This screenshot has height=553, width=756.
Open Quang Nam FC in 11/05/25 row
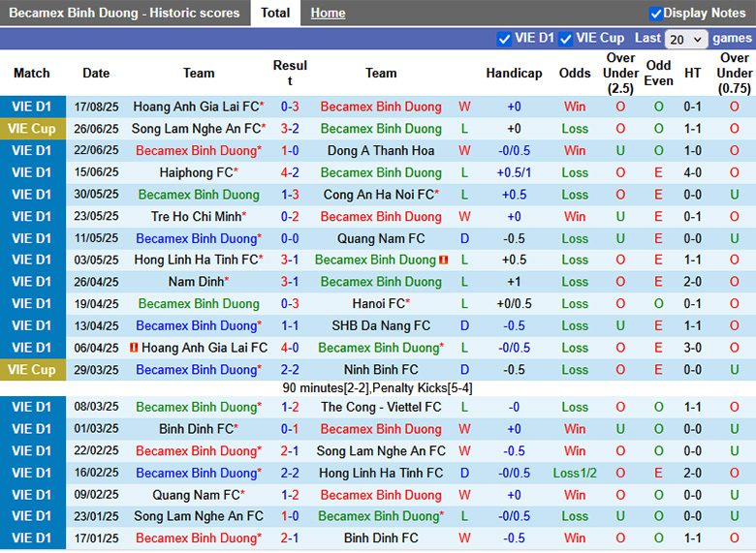[381, 238]
